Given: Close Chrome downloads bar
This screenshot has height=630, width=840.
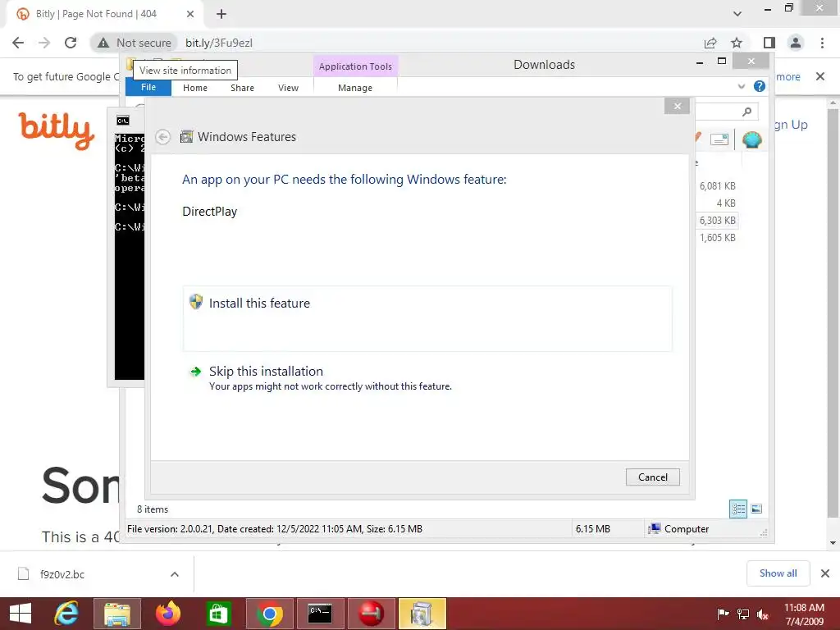Looking at the screenshot, I should pos(825,573).
